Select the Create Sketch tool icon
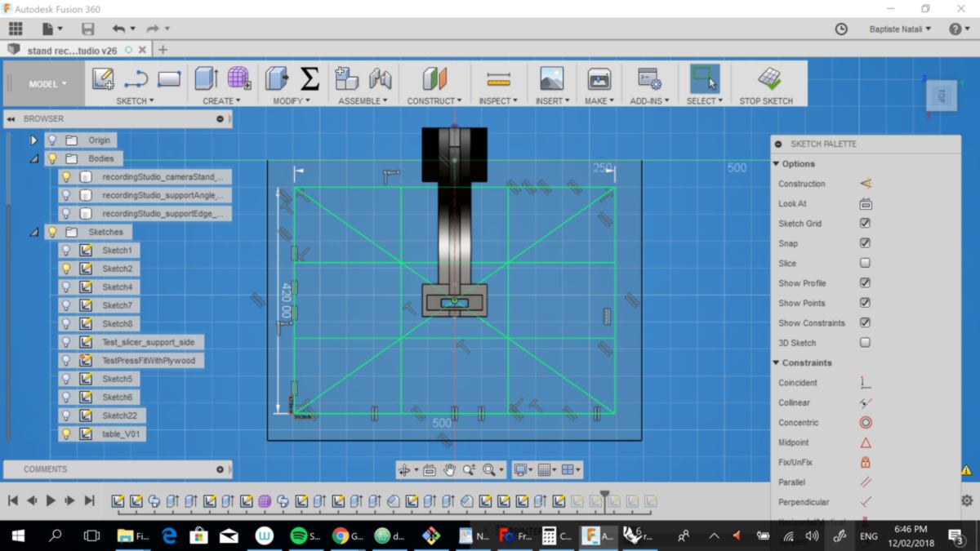This screenshot has width=980, height=551. tap(103, 78)
